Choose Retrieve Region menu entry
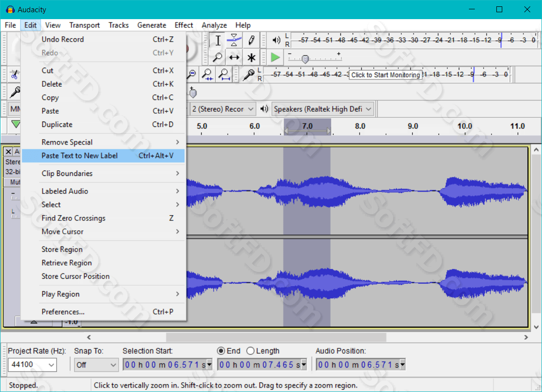 (x=103, y=263)
